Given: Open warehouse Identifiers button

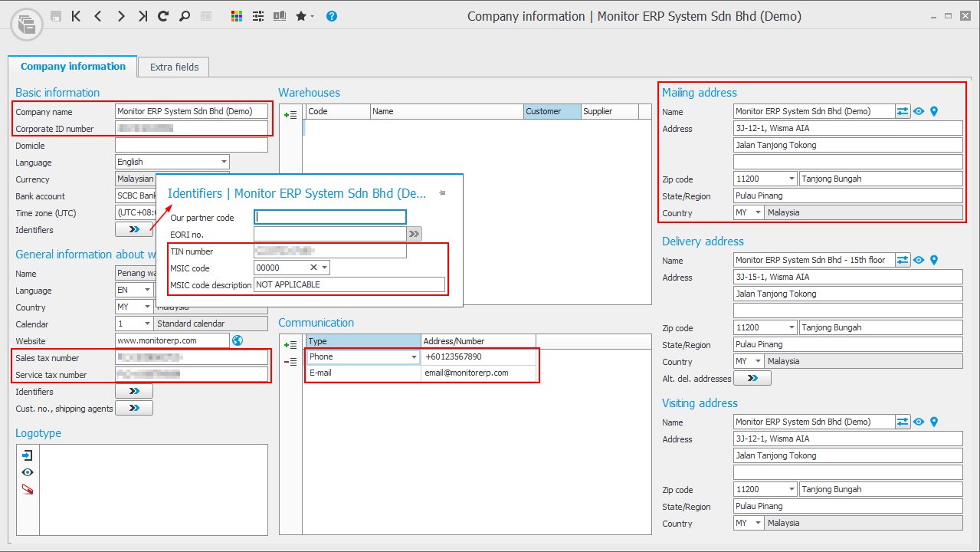Looking at the screenshot, I should tap(134, 392).
